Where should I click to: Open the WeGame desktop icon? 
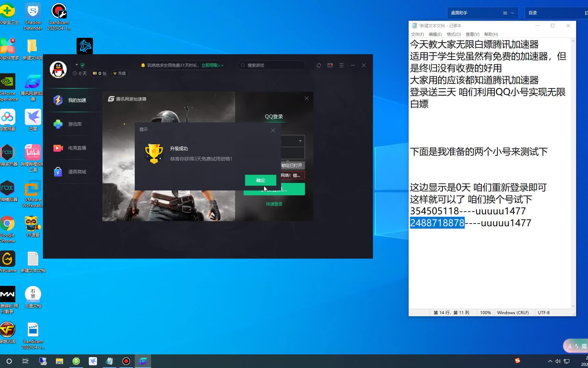8,262
